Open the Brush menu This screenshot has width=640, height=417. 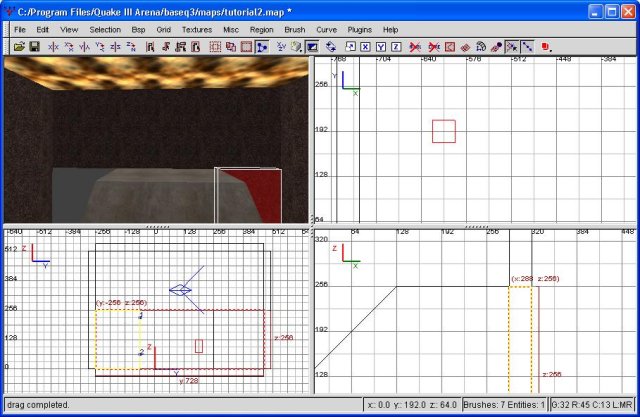(295, 30)
